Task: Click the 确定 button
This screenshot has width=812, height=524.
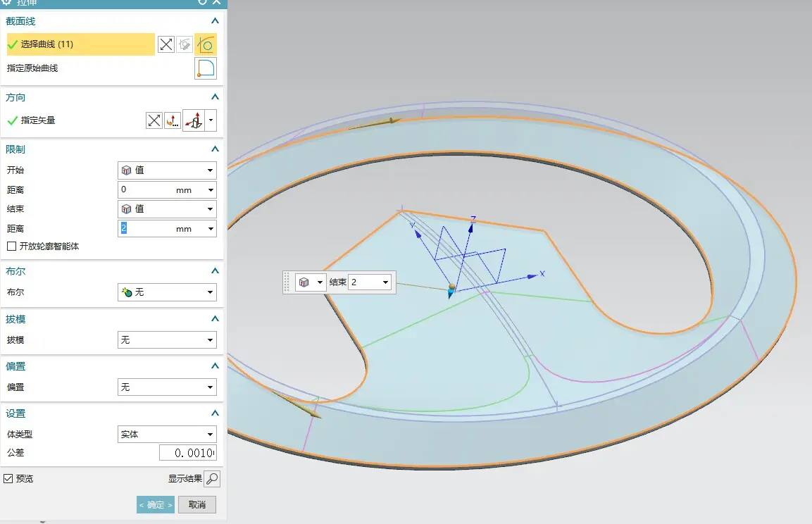Action: point(156,505)
